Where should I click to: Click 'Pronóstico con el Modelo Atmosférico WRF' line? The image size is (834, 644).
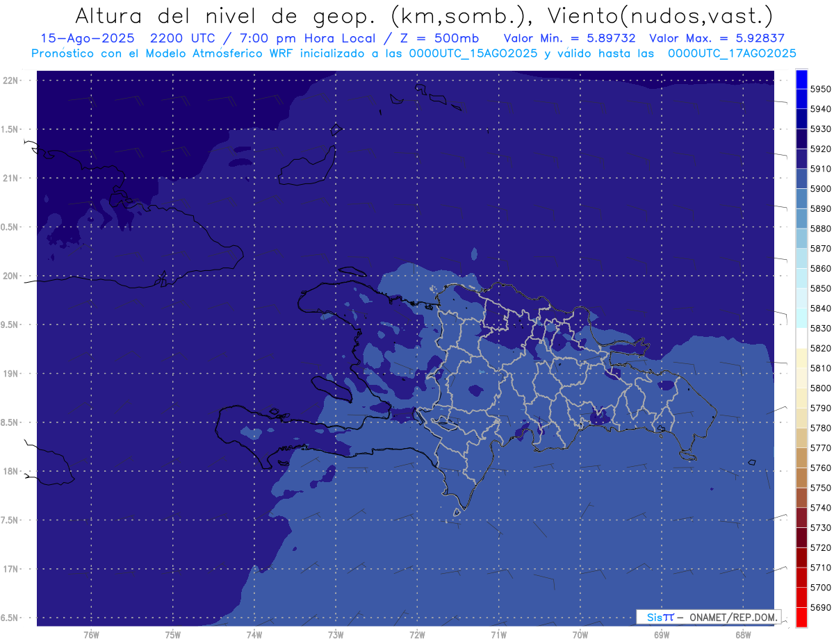[164, 53]
